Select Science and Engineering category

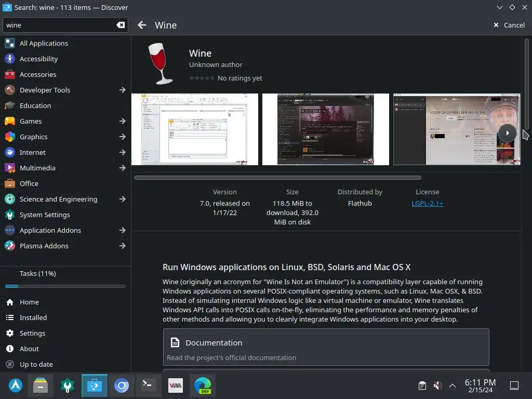click(65, 199)
